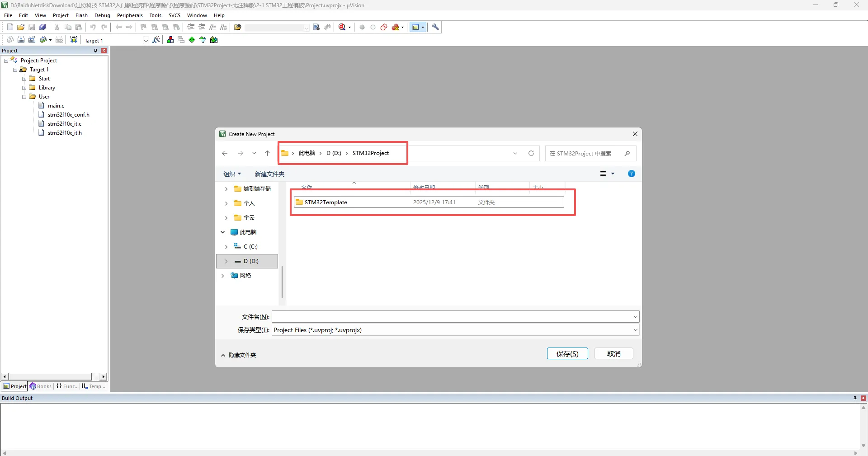
Task: Click the Open File toolbar icon
Action: click(21, 27)
